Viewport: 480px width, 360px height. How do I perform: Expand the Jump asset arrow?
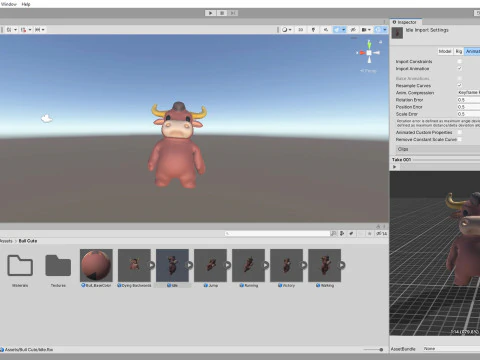point(228,265)
